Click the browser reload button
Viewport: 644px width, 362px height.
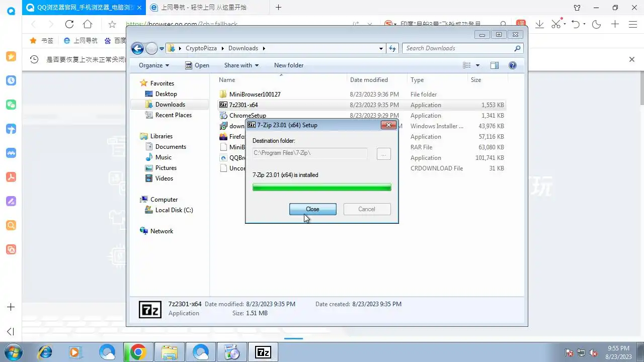coord(69,24)
